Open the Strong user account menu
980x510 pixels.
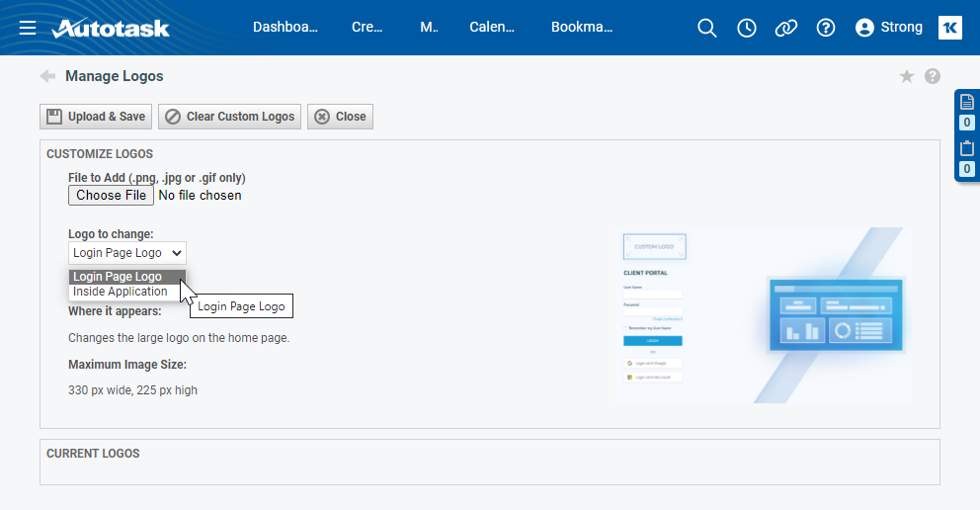889,28
